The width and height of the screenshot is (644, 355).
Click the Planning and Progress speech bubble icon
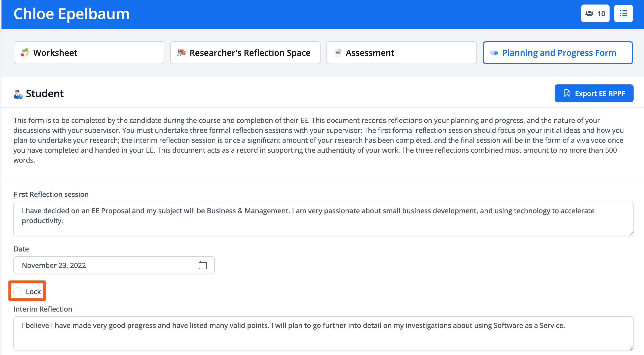[x=494, y=53]
